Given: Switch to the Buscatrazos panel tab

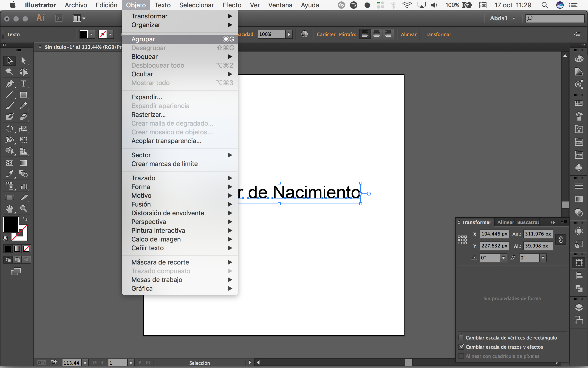Looking at the screenshot, I should [528, 222].
